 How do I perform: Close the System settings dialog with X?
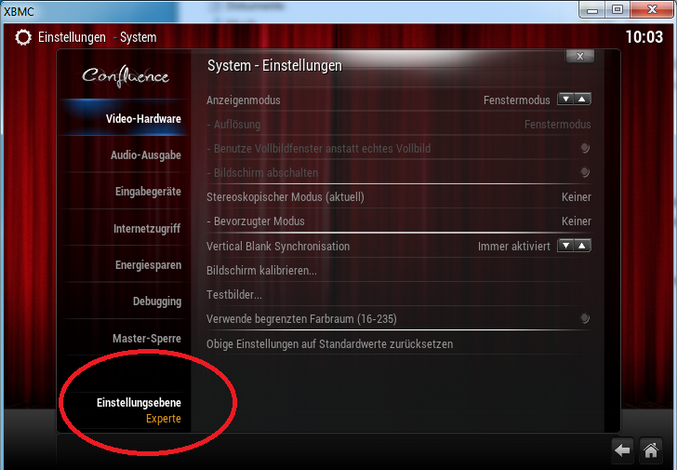coord(580,56)
